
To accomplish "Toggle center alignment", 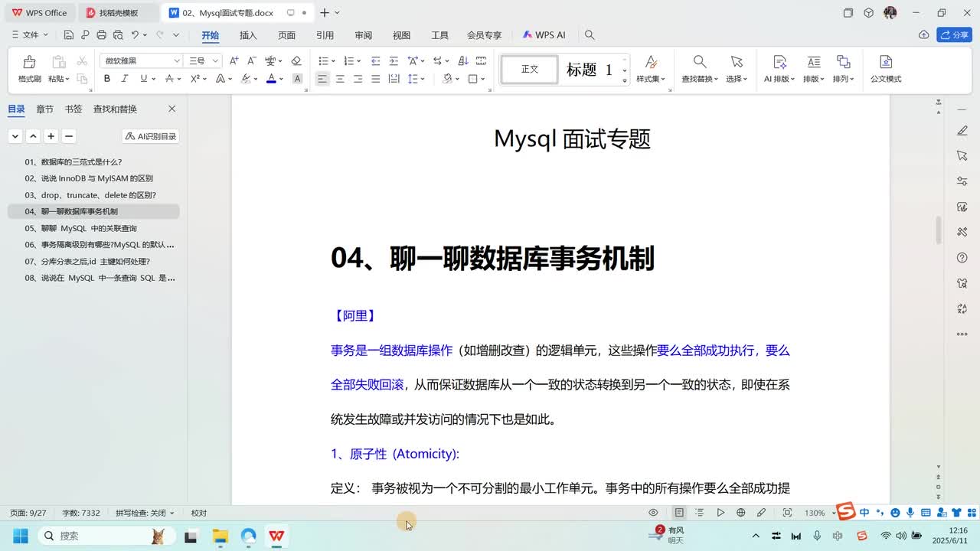I will pos(340,79).
